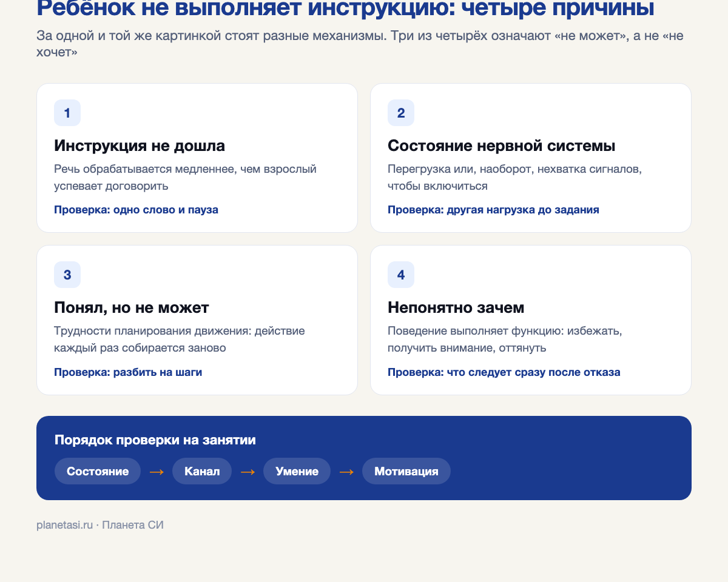Select the "Мотивация" pill
Image resolution: width=728 pixels, height=582 pixels.
click(x=406, y=471)
